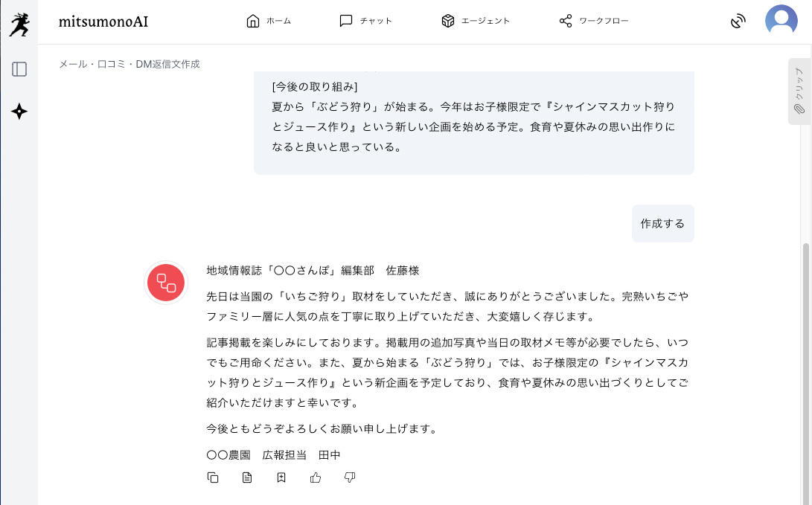The width and height of the screenshot is (812, 505).
Task: Click the メール・口コミ・DM返信文作成 title
Action: click(130, 64)
